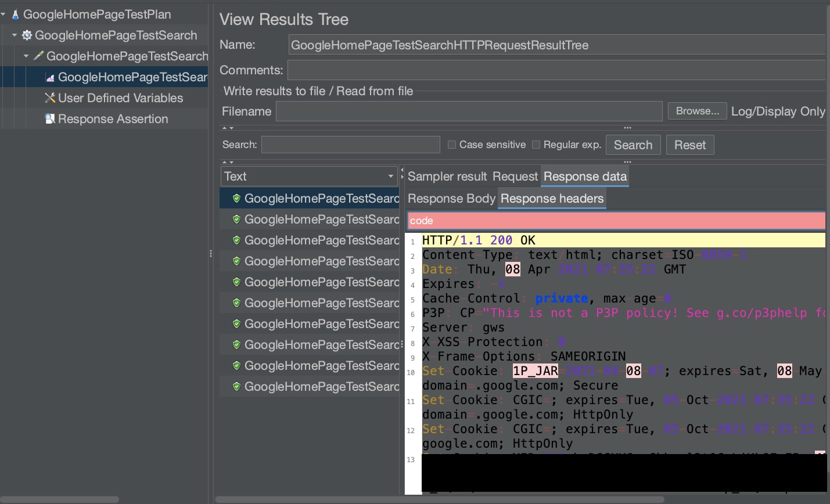Collapse the GoogleHomePageTestSearch thread group node
Viewport: 830px width, 504px height.
tap(15, 35)
